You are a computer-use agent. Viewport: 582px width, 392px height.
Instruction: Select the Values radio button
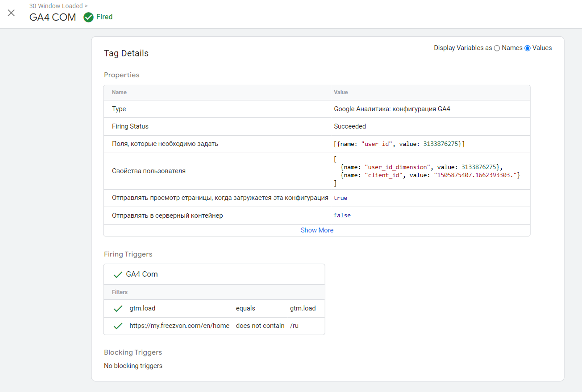[527, 48]
